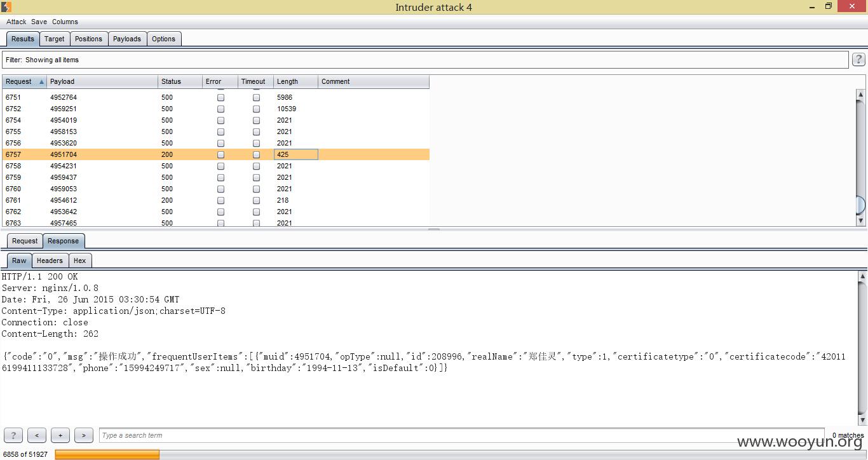Screen dimensions: 868x460
Task: Sort by the Error column header
Action: 220,81
